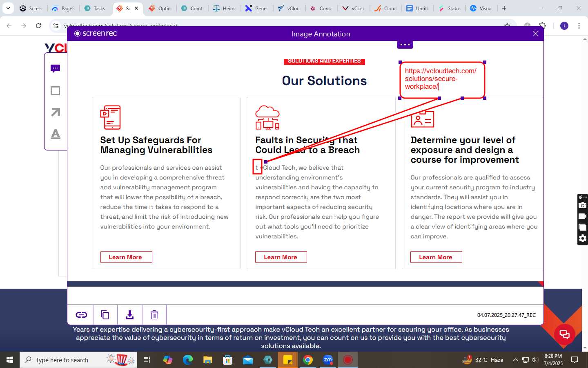588x368 pixels.
Task: Click the Windows taskbar search box
Action: [79, 360]
